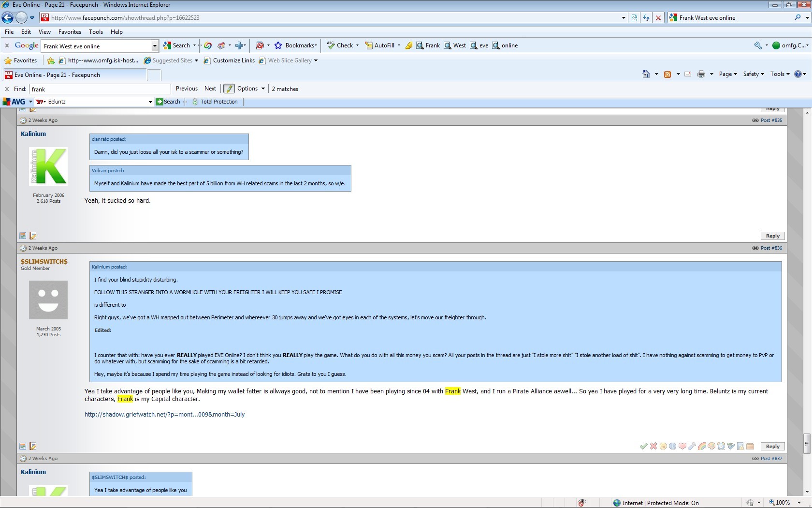Rate post #836 with the wrench icon
This screenshot has width=812, height=508.
tap(692, 446)
